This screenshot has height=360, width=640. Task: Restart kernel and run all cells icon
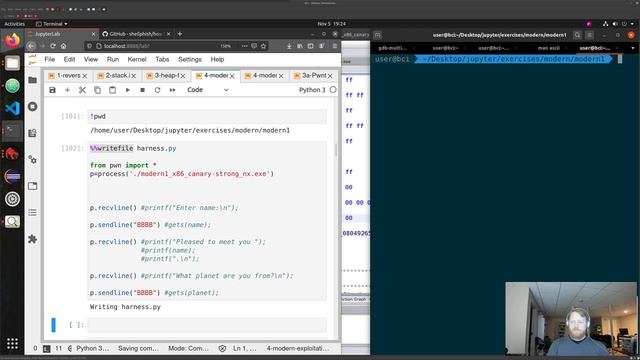pos(172,90)
